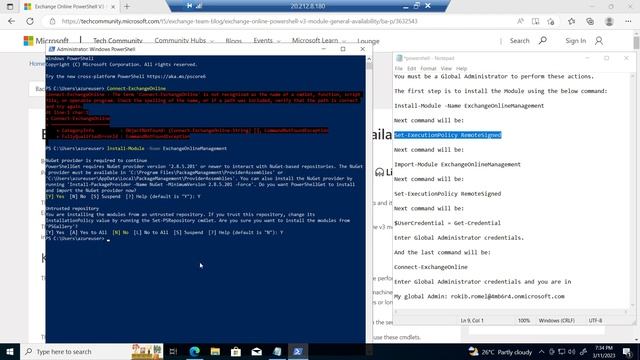Open the Lounge nav link
This screenshot has height=360, width=640.
[368, 41]
